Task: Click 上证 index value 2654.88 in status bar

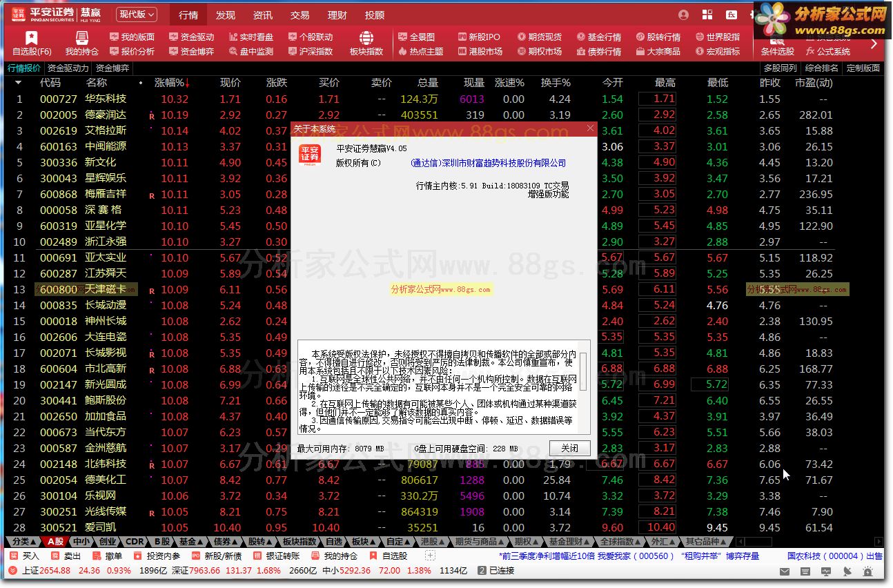Action: (55, 571)
